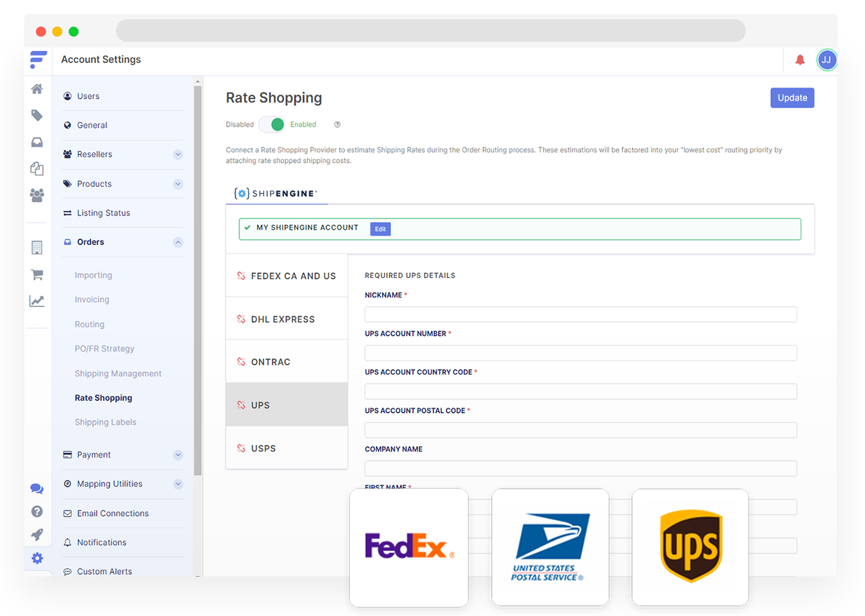865x616 pixels.
Task: Open the shopping cart icon in the left rail
Action: coord(37,275)
